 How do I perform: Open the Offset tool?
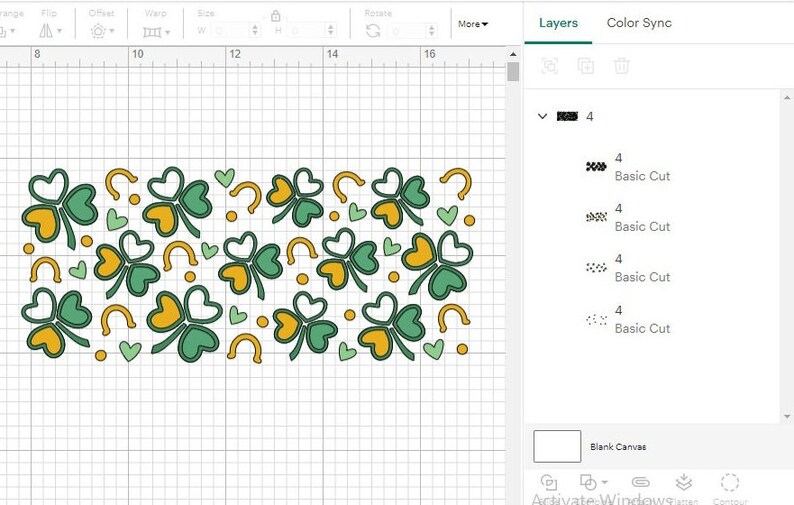pyautogui.click(x=98, y=31)
